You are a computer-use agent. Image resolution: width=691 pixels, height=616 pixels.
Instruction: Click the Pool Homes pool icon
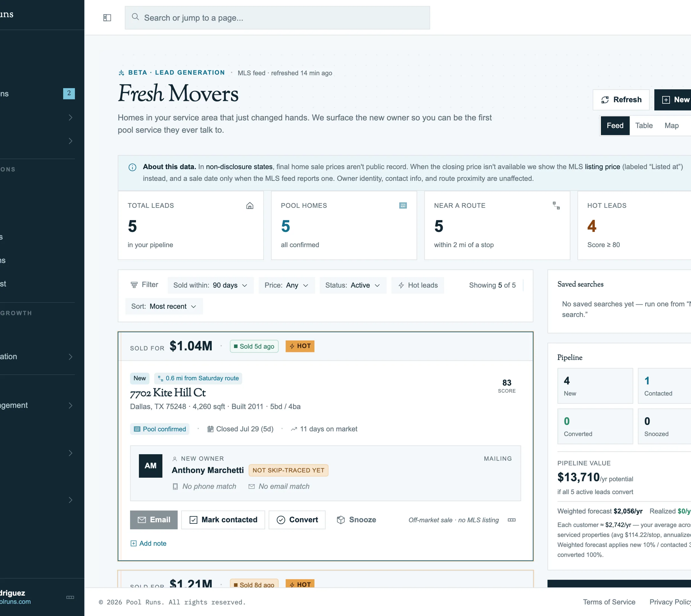pos(403,206)
